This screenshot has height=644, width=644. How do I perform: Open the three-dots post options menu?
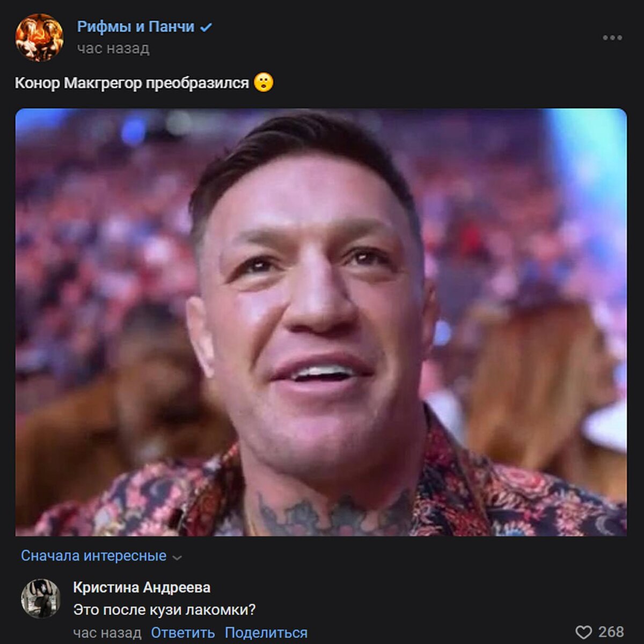pos(612,38)
